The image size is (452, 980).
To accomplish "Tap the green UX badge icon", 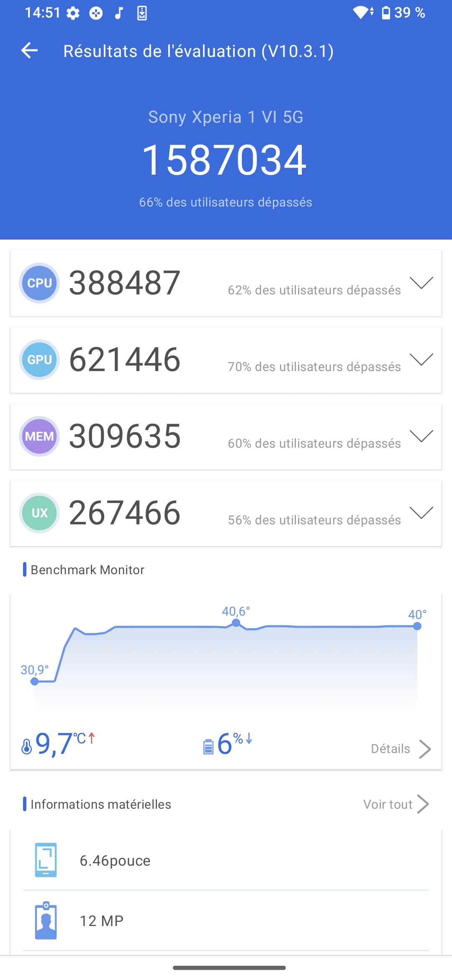I will [39, 513].
